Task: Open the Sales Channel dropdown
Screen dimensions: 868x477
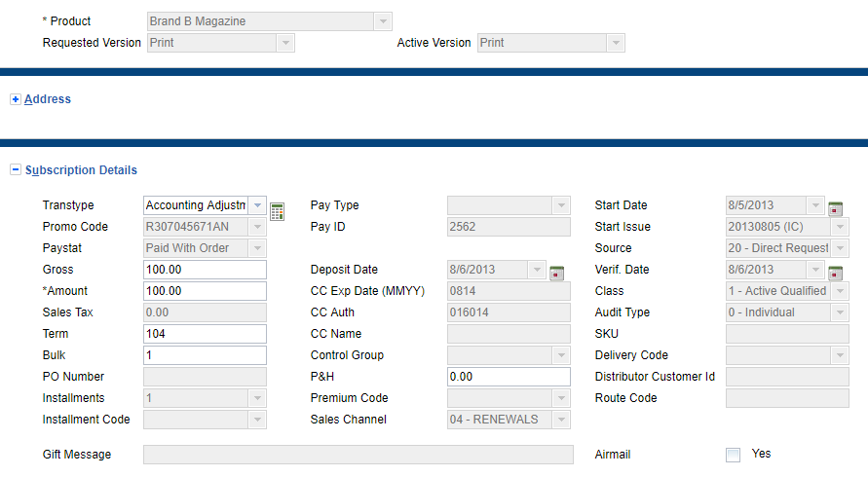Action: (x=560, y=420)
